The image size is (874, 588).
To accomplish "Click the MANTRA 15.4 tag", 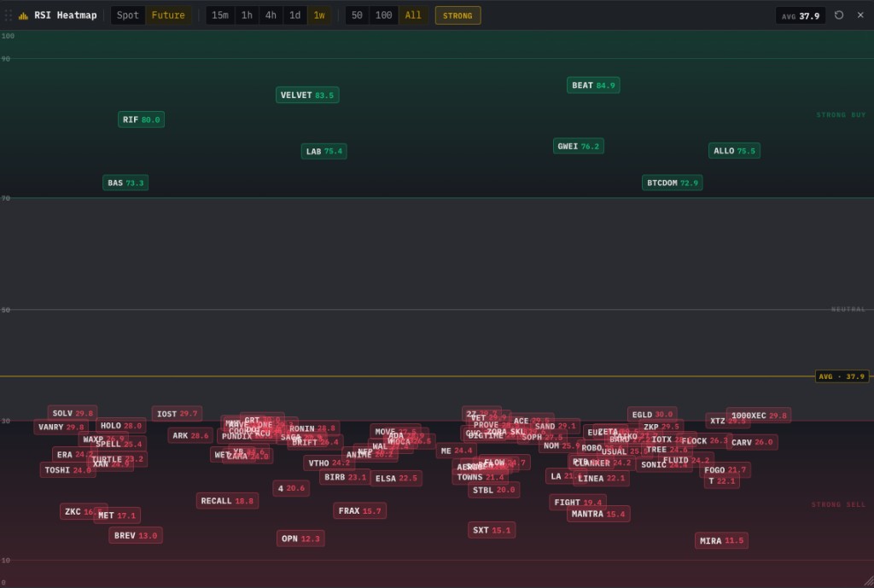I will click(x=598, y=514).
